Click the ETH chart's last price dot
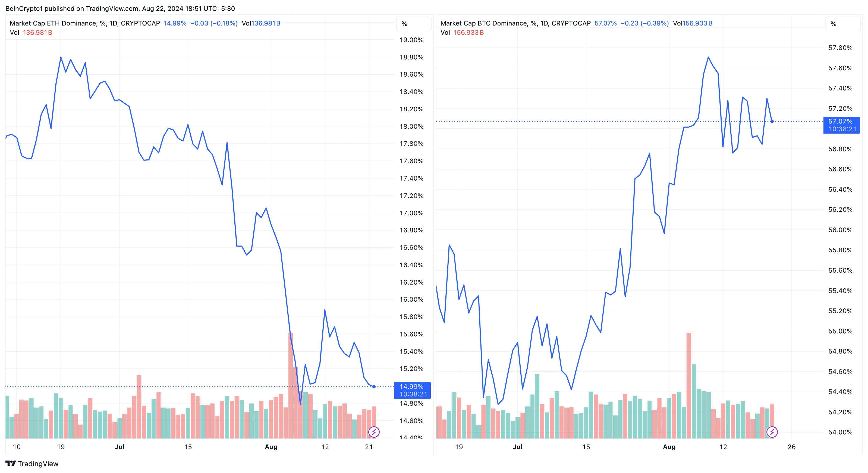This screenshot has width=868, height=473. coord(374,386)
